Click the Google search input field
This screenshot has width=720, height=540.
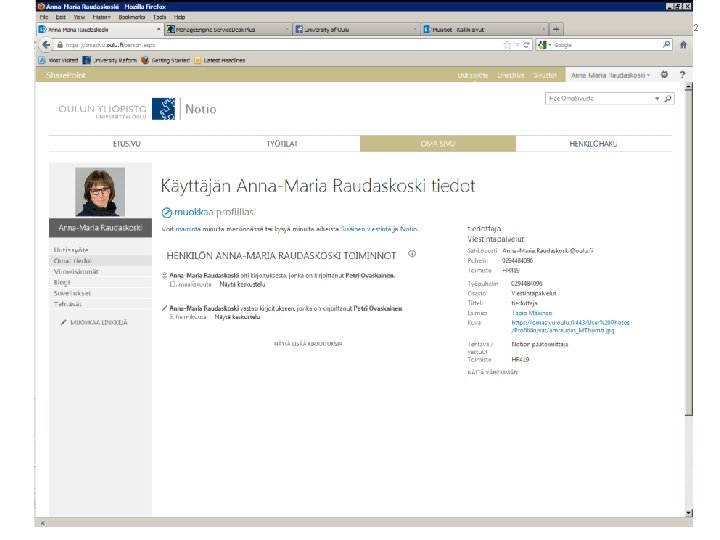coord(606,45)
